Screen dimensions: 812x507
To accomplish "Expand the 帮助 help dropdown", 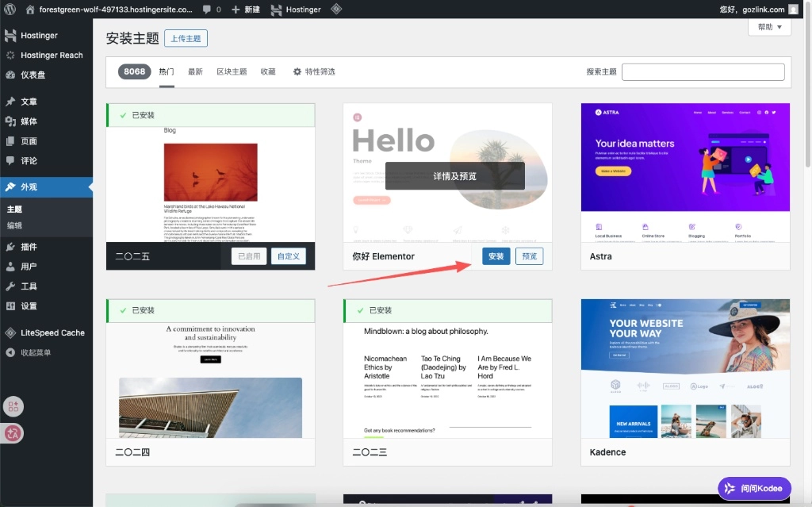I will click(x=769, y=27).
